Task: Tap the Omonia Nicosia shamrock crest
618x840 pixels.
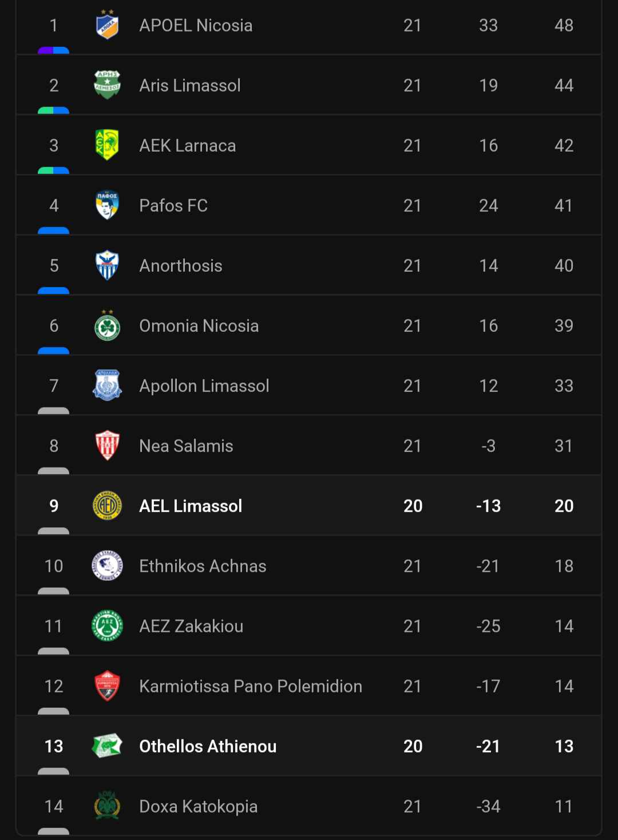Action: pyautogui.click(x=107, y=326)
